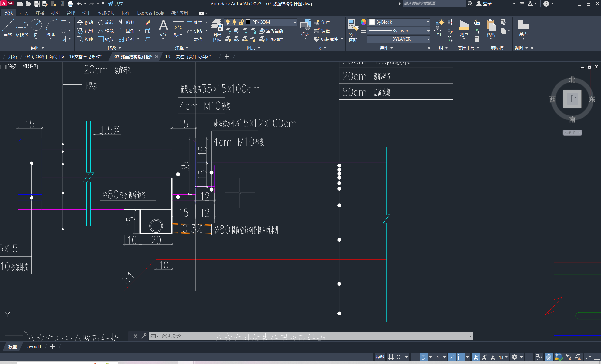Click the Fillet (圆角) tool
This screenshot has width=601, height=364.
pyautogui.click(x=127, y=31)
